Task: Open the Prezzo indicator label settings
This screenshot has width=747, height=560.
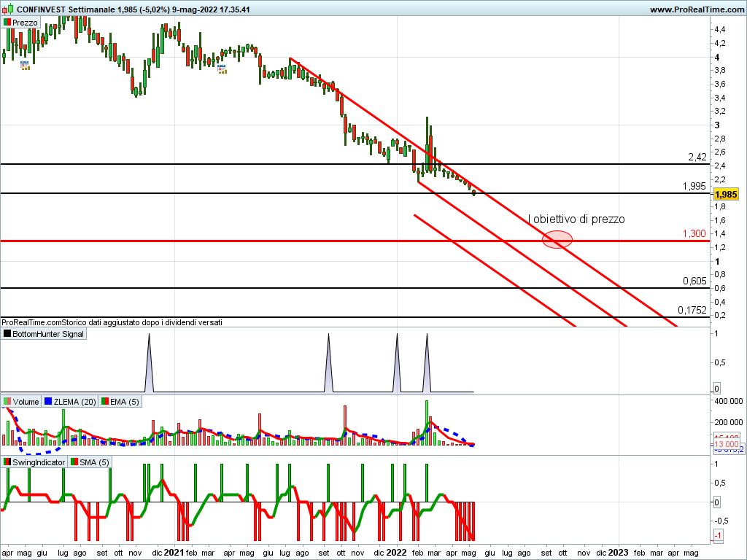Action: 26,23
